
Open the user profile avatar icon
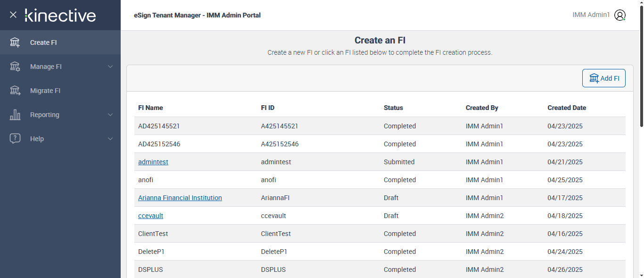click(x=620, y=15)
